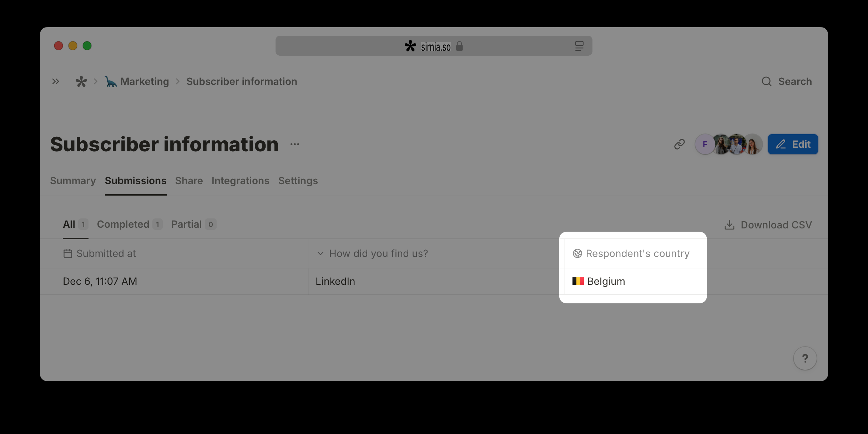
Task: Open the three-dot menu beside title
Action: click(295, 144)
